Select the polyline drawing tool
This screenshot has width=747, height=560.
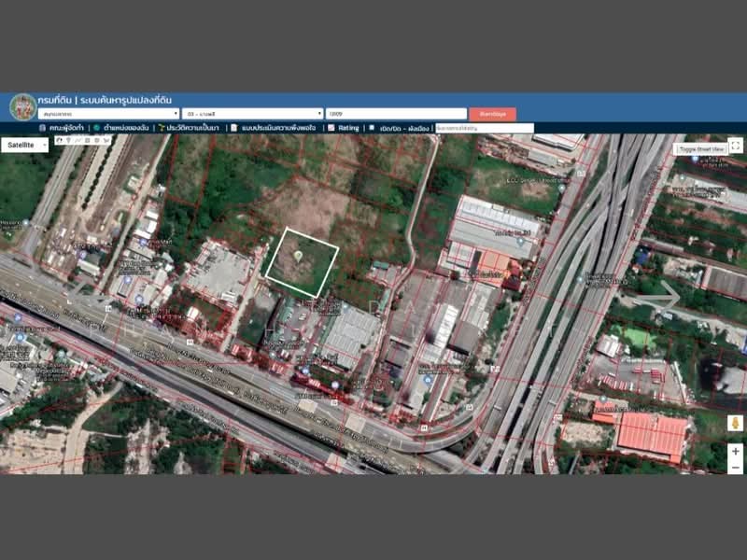coord(78,141)
